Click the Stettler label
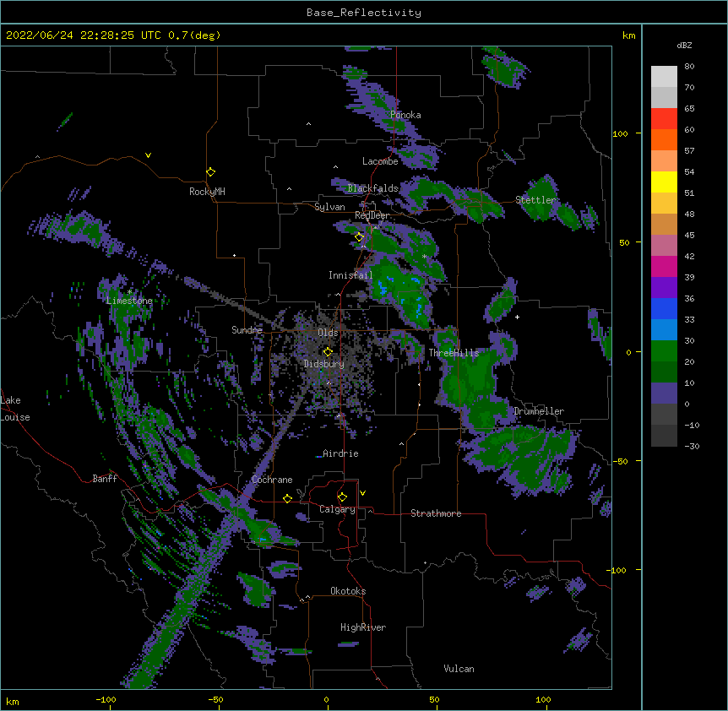The width and height of the screenshot is (728, 711). tap(535, 200)
